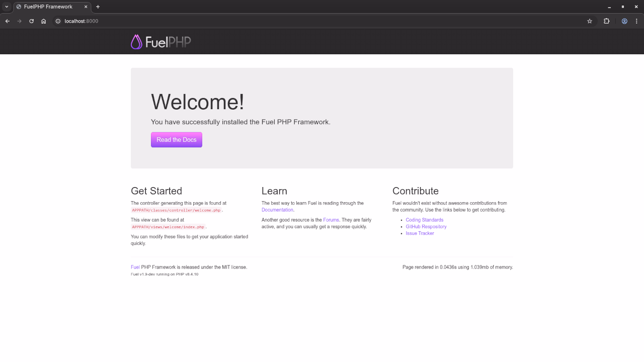Image resolution: width=644 pixels, height=362 pixels.
Task: Click the Contribute heading
Action: coord(416,191)
